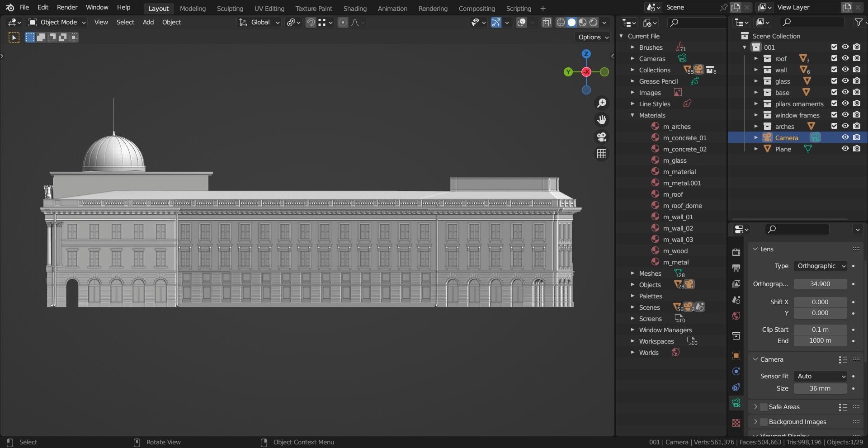This screenshot has height=448, width=868.
Task: Toggle proportional editing icon
Action: [x=343, y=22]
